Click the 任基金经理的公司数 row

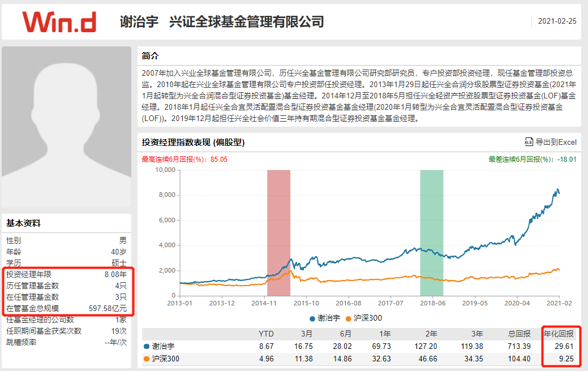point(66,320)
